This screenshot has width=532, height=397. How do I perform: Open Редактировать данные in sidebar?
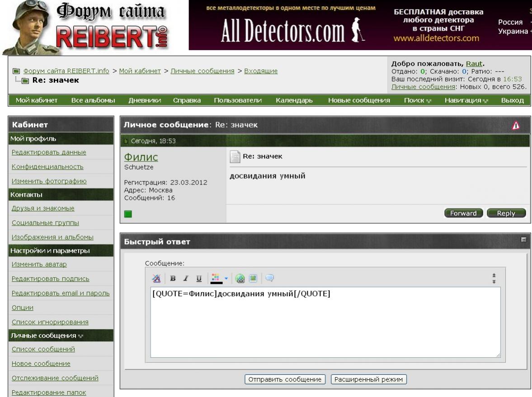[x=49, y=152]
